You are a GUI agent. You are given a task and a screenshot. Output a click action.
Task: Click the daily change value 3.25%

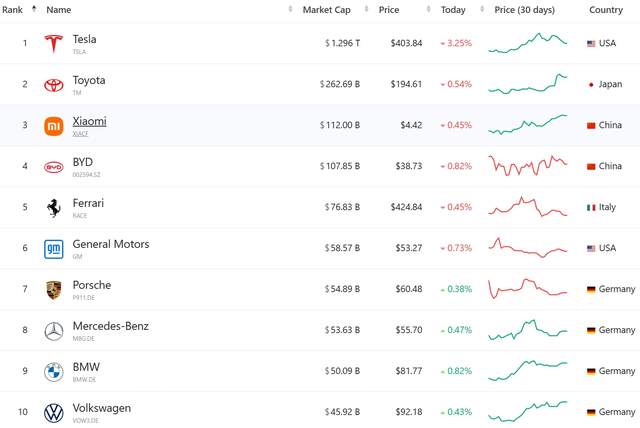pyautogui.click(x=459, y=43)
